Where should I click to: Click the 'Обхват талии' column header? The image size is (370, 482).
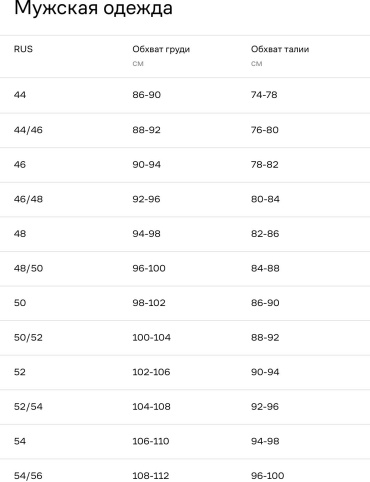tap(280, 49)
